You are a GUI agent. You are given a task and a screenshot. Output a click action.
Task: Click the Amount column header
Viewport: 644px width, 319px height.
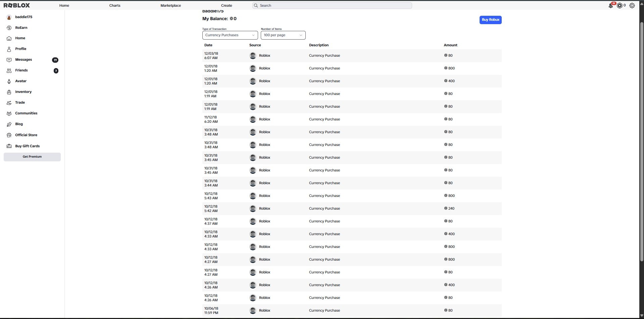point(450,45)
